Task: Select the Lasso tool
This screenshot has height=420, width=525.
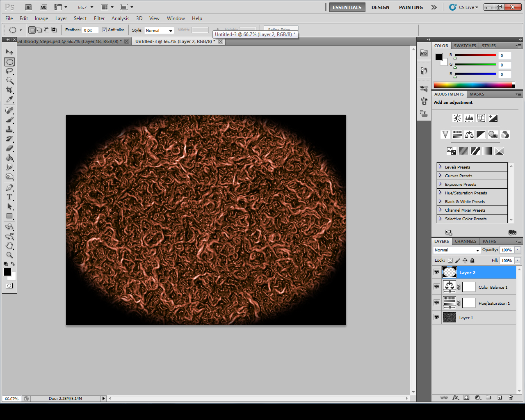Action: [9, 71]
